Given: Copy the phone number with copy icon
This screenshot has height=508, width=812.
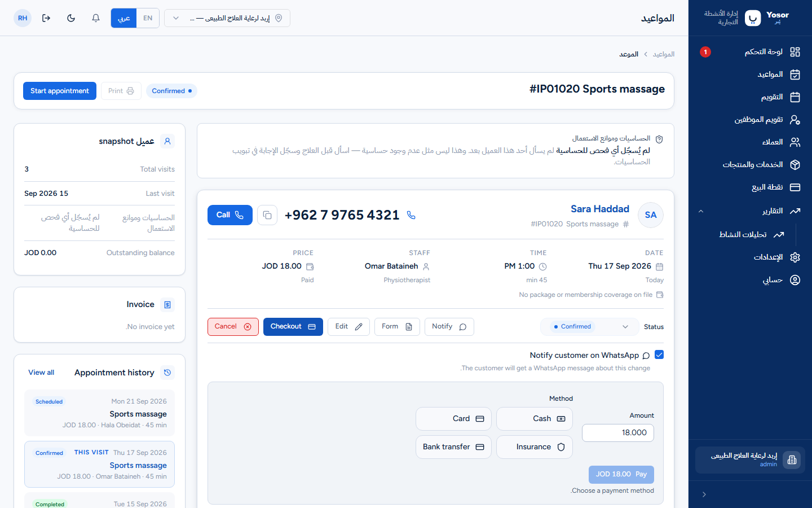Looking at the screenshot, I should tap(267, 215).
